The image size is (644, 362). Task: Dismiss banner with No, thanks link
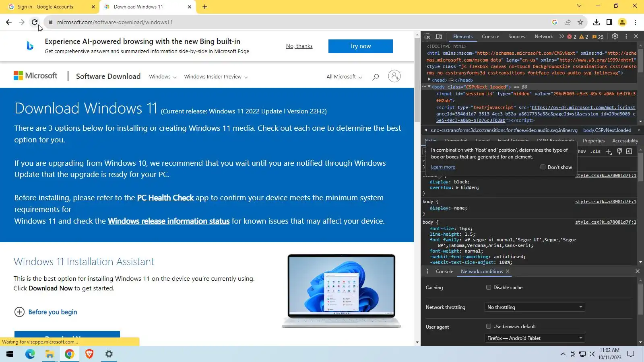[299, 46]
